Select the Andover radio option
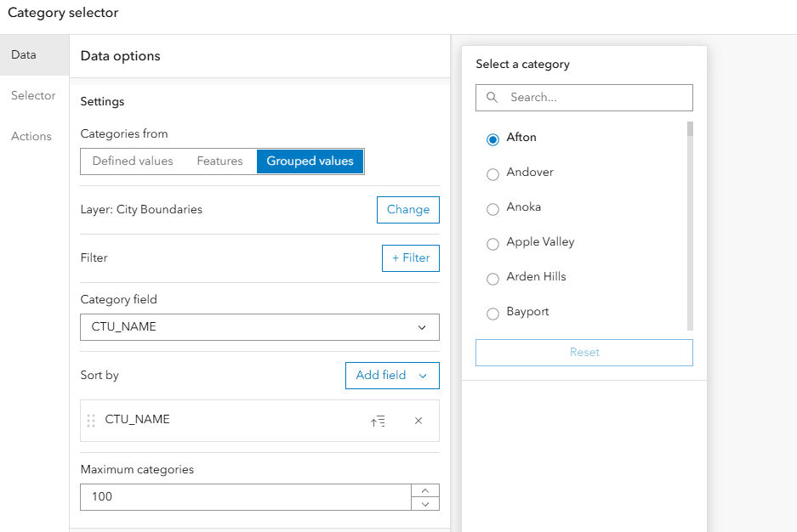 [492, 174]
